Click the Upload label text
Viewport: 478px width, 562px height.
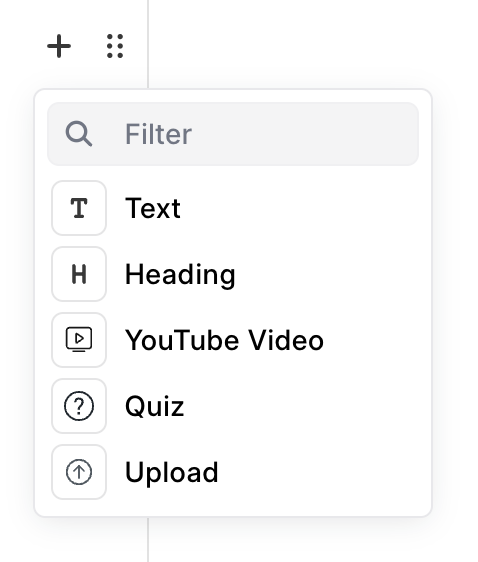click(172, 473)
